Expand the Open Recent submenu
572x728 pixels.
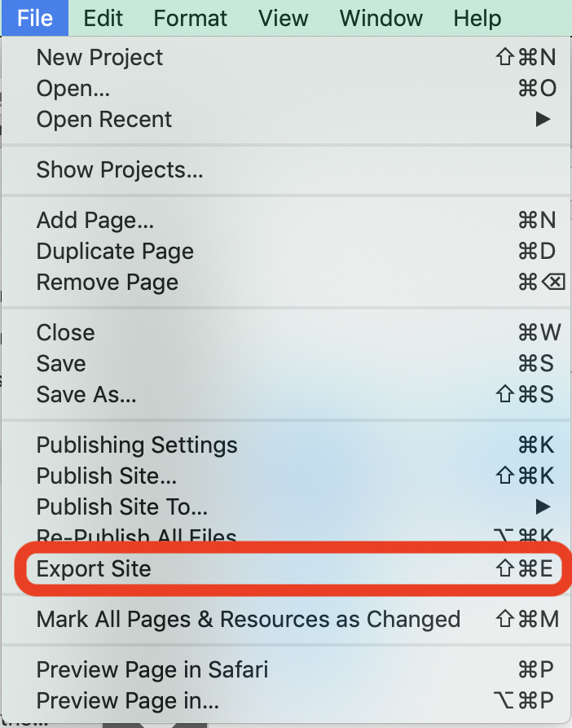(x=104, y=120)
